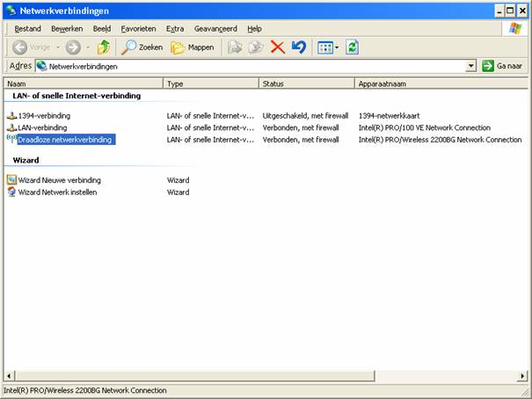Click the red Delete X icon
The width and height of the screenshot is (532, 399).
click(x=278, y=47)
